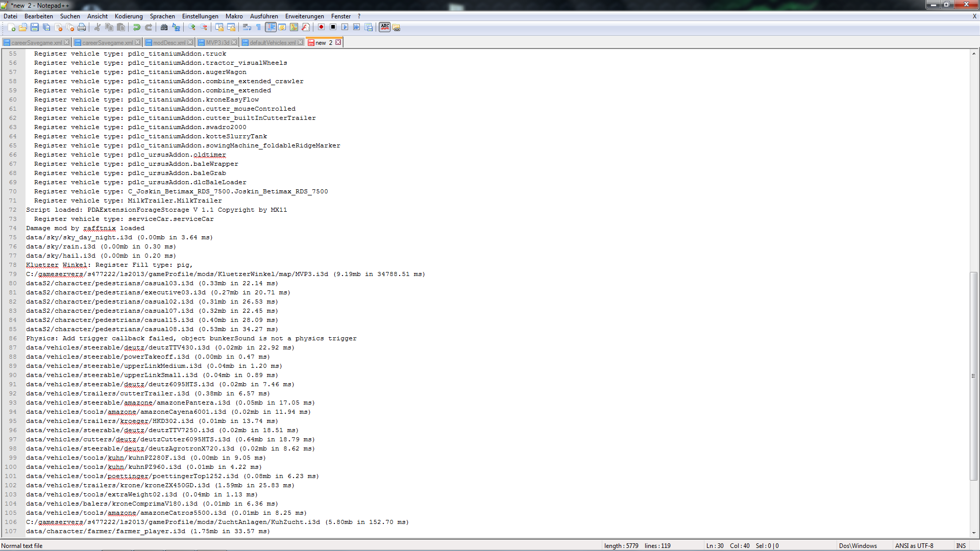Close the modDesc.xml tab

click(x=190, y=42)
